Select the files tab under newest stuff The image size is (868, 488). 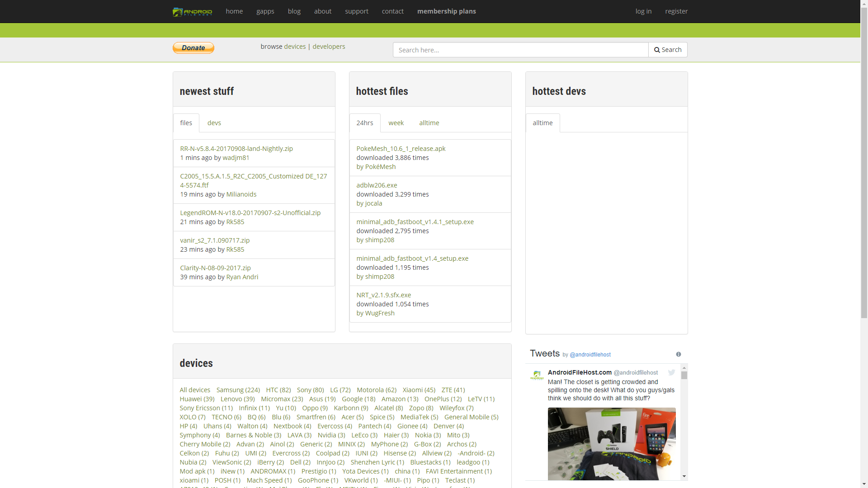click(x=186, y=123)
